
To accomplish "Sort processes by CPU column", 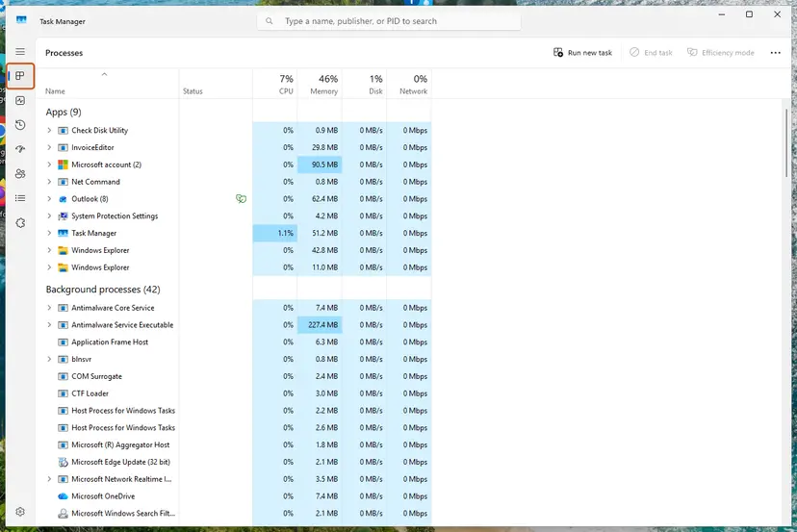I will tap(275, 84).
